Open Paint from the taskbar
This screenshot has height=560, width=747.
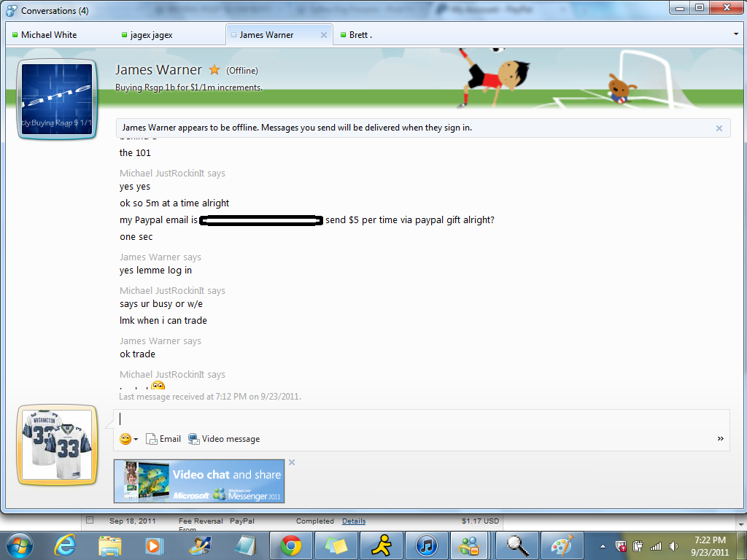pos(562,545)
